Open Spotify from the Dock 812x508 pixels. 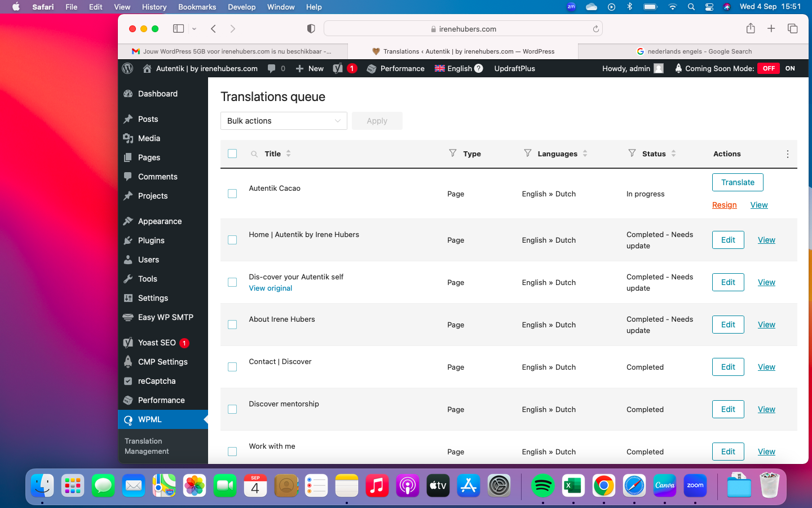(542, 485)
